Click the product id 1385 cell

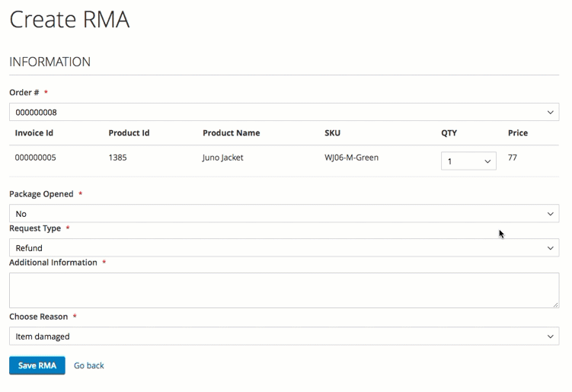point(117,158)
